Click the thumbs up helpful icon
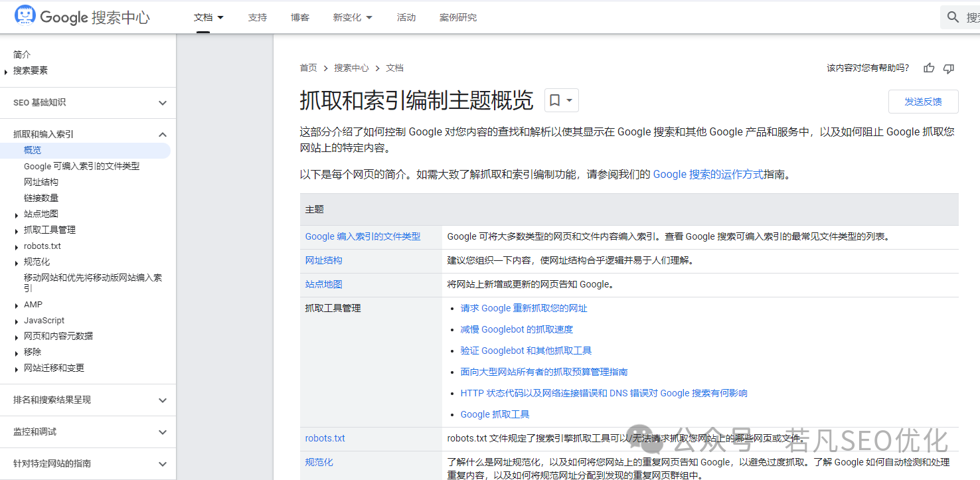Screen dimensions: 980x480 (x=929, y=68)
